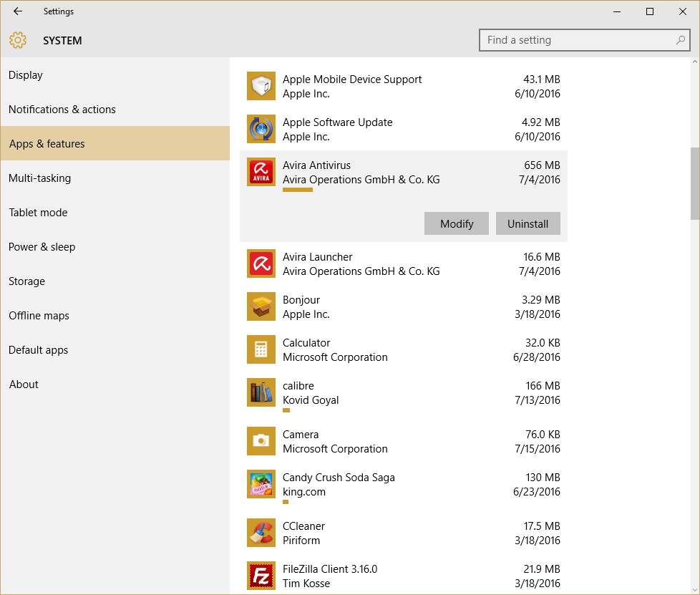
Task: Select the Avira Launcher list entry
Action: tap(404, 264)
